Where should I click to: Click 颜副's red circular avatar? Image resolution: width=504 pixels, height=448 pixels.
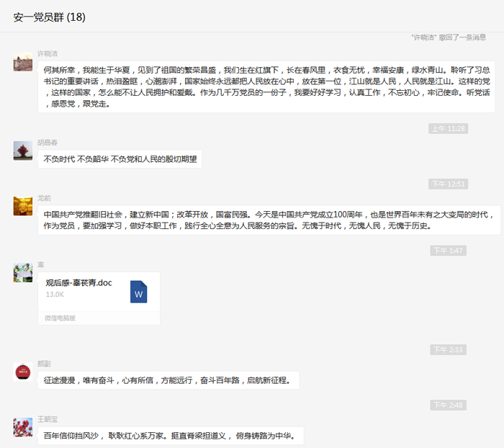[22, 372]
